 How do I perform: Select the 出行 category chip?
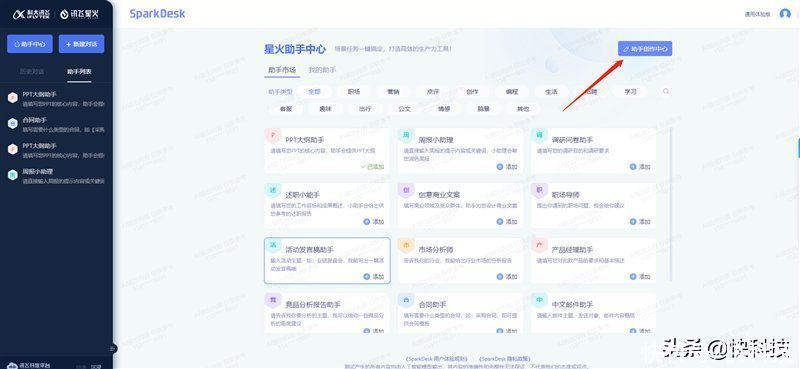point(365,109)
